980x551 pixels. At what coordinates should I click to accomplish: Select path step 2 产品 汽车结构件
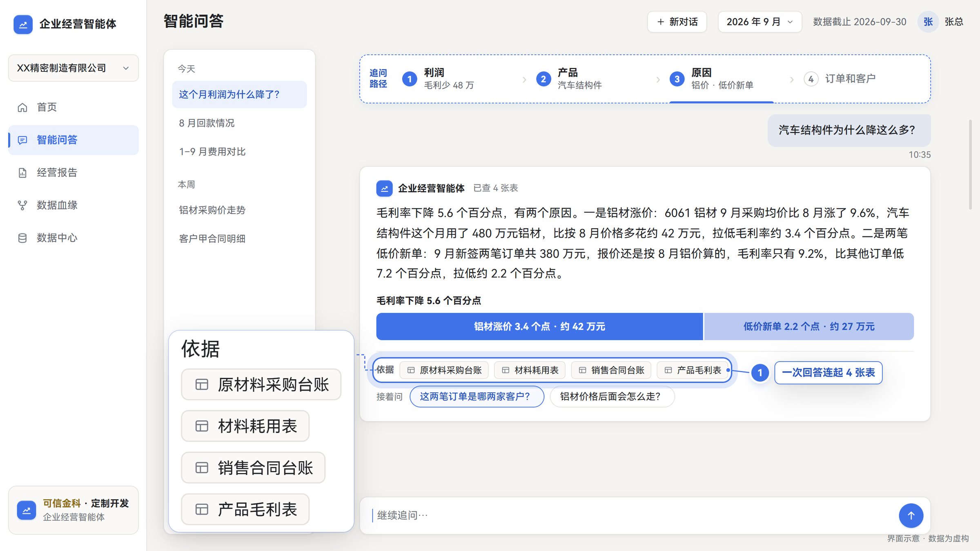(x=569, y=79)
